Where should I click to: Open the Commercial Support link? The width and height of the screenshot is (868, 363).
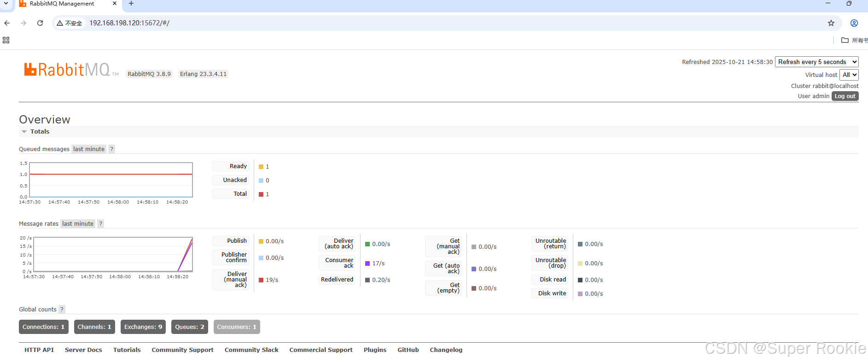point(321,350)
